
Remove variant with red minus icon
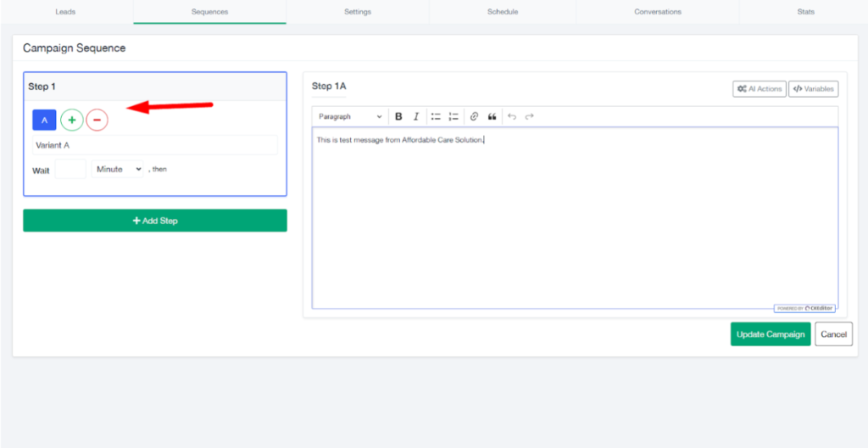[x=97, y=120]
